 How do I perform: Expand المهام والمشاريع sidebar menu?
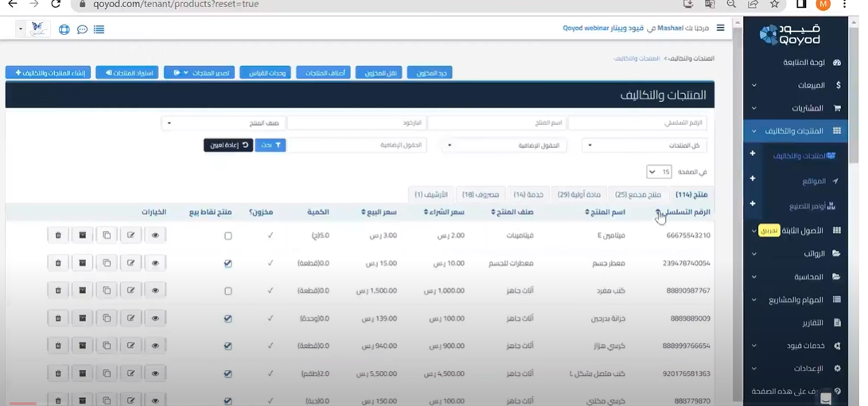pos(796,299)
